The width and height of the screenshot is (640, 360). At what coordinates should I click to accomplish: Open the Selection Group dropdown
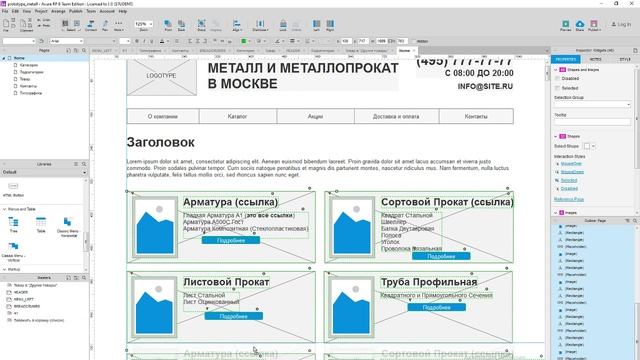pos(592,104)
